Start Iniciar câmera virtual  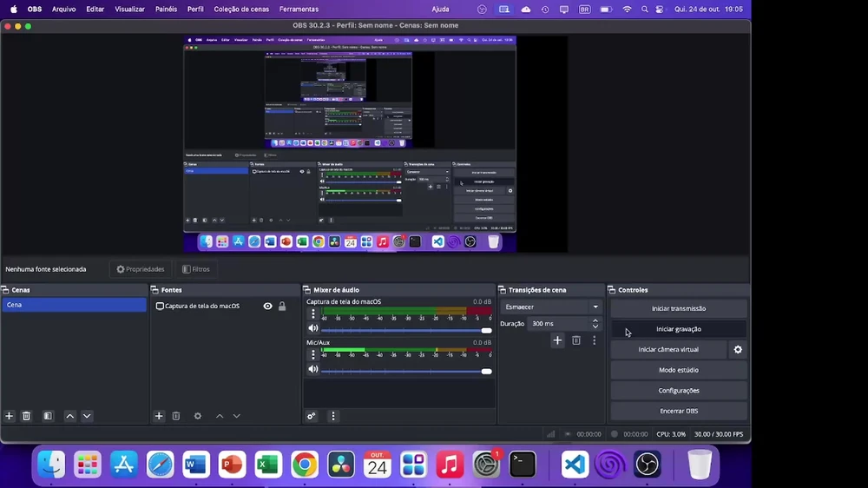point(668,350)
